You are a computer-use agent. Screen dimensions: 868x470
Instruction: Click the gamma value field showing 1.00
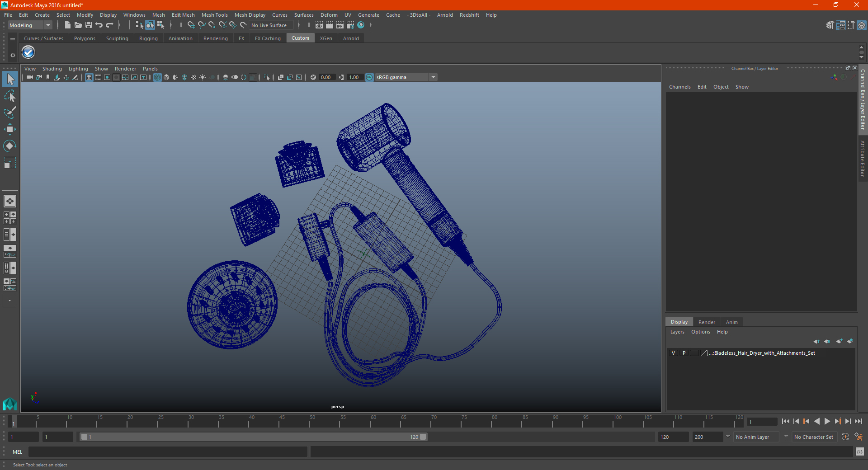[355, 77]
